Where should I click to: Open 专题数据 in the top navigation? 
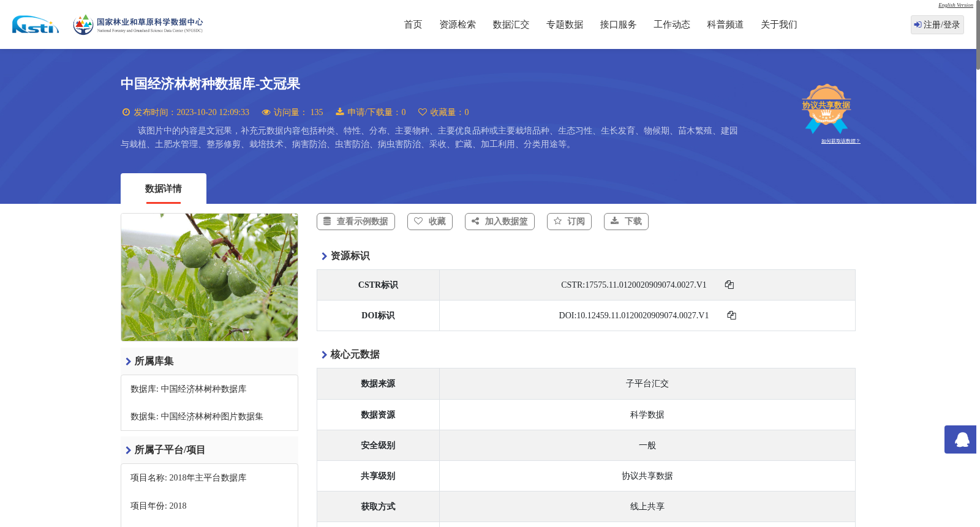565,24
